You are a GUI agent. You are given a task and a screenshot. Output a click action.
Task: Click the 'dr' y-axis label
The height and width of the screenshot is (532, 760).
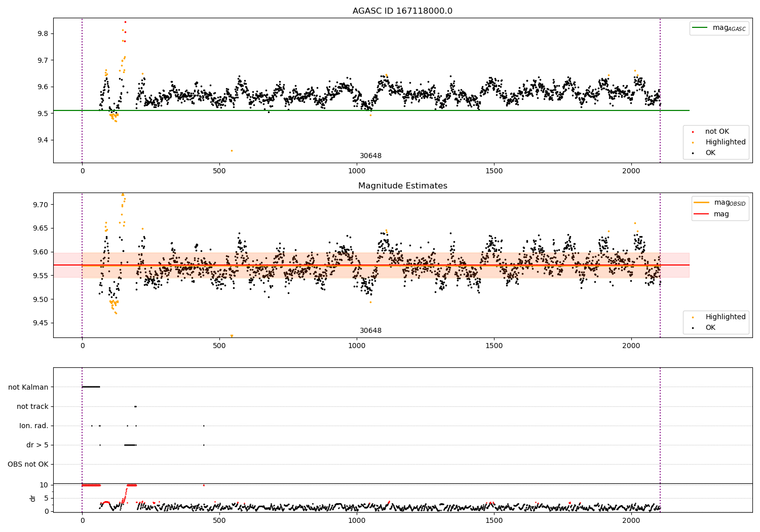point(33,498)
